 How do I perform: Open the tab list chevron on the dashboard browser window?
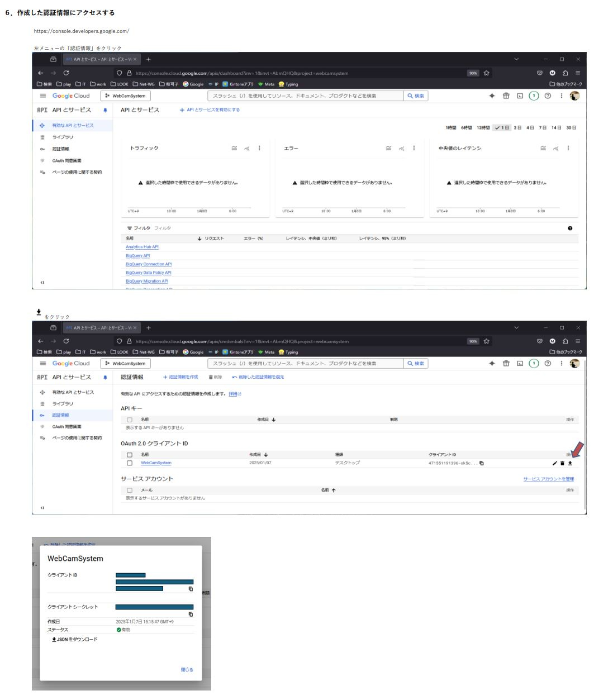point(516,59)
